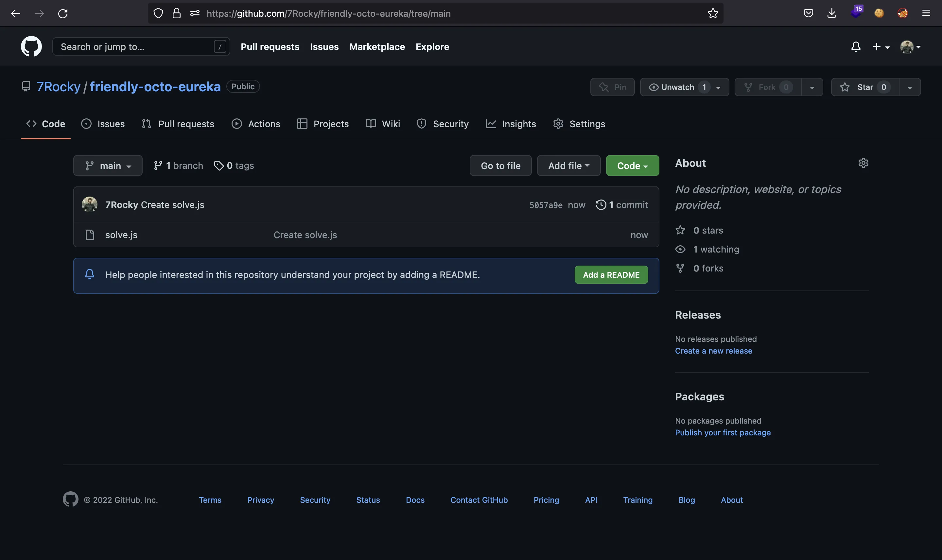This screenshot has height=560, width=942.
Task: View the 1 commit history link
Action: (x=622, y=205)
